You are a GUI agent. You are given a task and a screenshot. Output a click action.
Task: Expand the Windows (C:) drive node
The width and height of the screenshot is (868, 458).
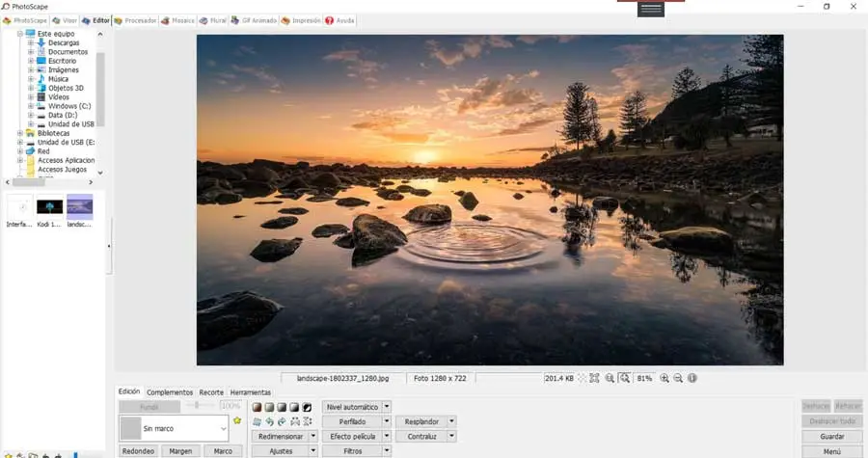coord(31,106)
